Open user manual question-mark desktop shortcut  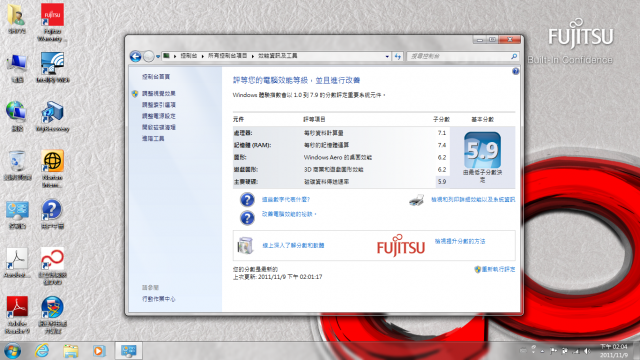[52, 214]
